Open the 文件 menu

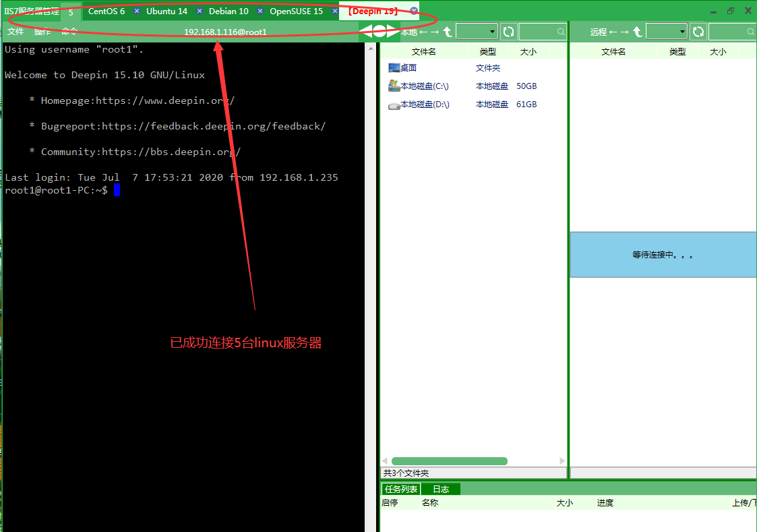16,32
